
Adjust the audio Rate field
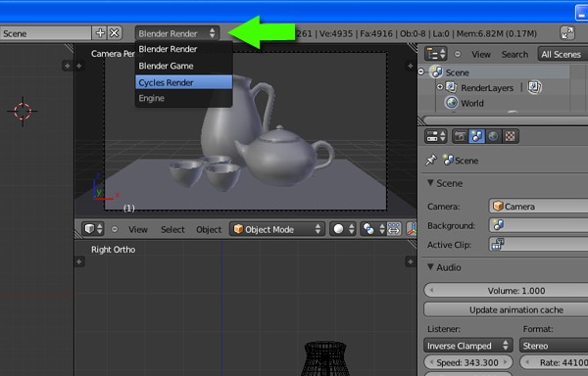[x=554, y=362]
